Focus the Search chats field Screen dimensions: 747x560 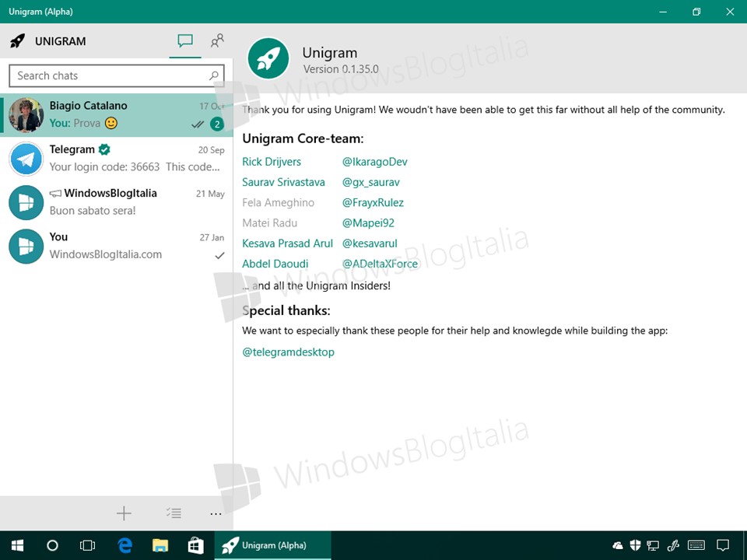[117, 75]
